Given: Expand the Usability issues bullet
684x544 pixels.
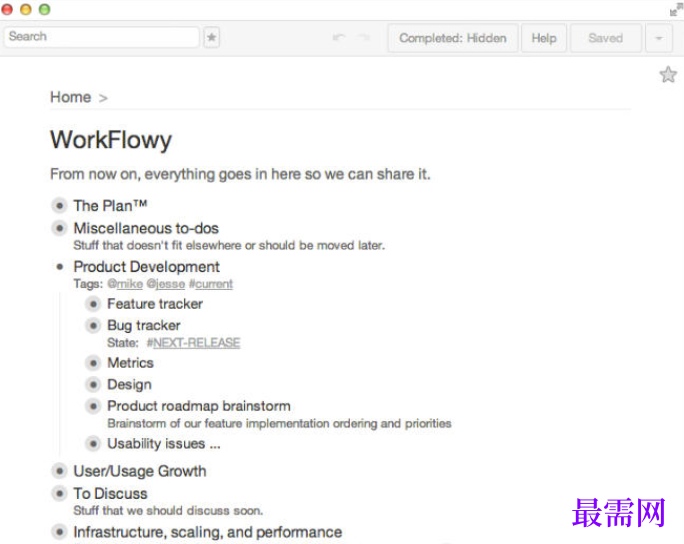Looking at the screenshot, I should pos(93,444).
